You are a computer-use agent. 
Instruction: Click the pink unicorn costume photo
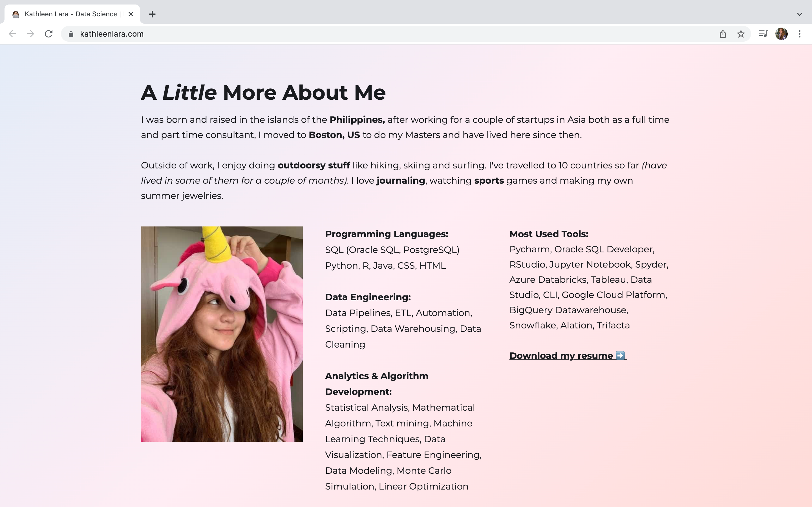(x=221, y=334)
